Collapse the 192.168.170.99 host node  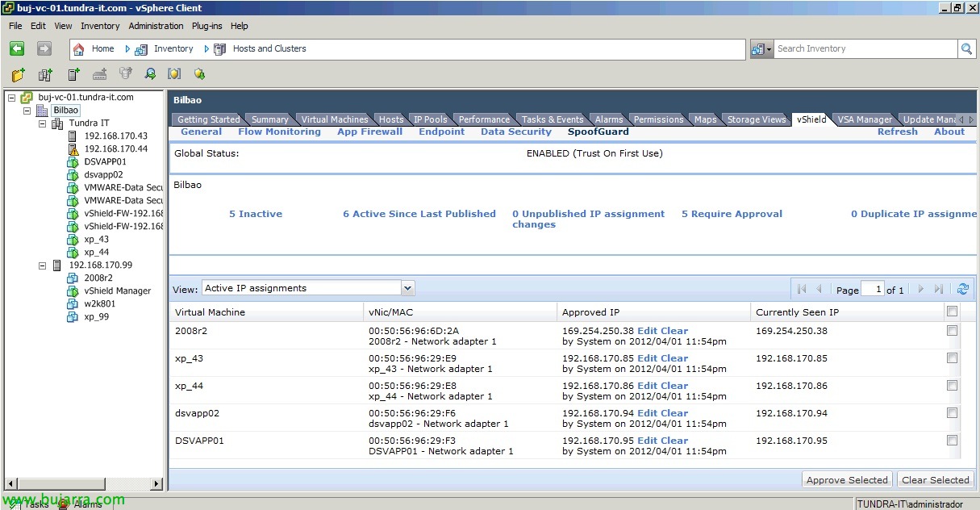coord(43,265)
